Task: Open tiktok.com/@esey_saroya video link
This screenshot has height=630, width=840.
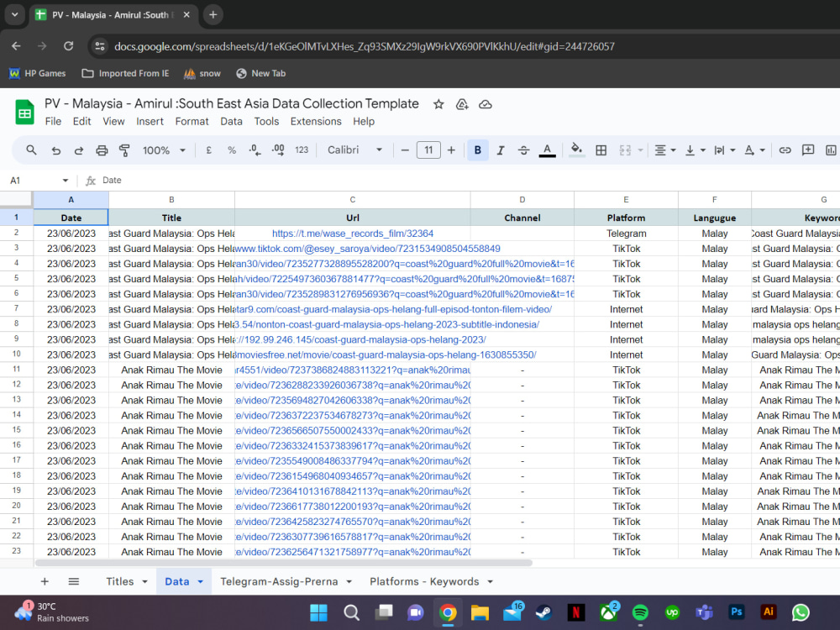Action: click(368, 249)
